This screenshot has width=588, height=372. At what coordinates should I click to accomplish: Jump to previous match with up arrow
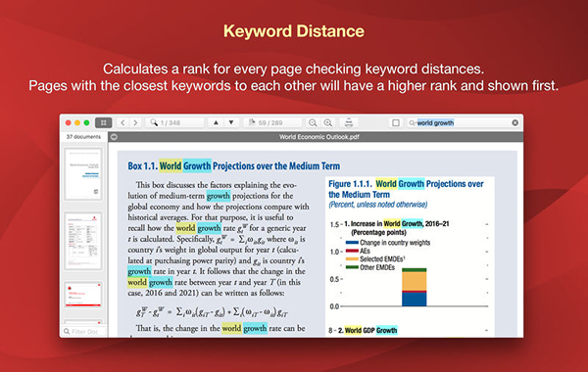tap(216, 122)
